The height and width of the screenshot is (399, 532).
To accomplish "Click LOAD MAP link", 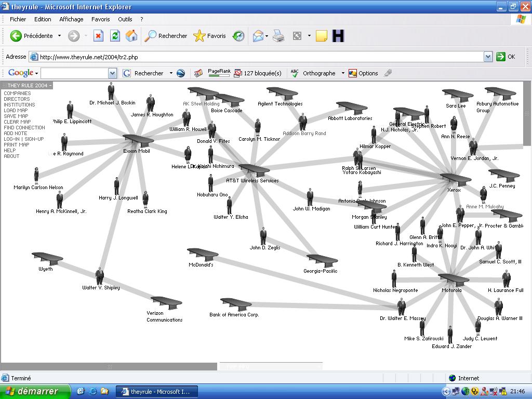I will [16, 110].
